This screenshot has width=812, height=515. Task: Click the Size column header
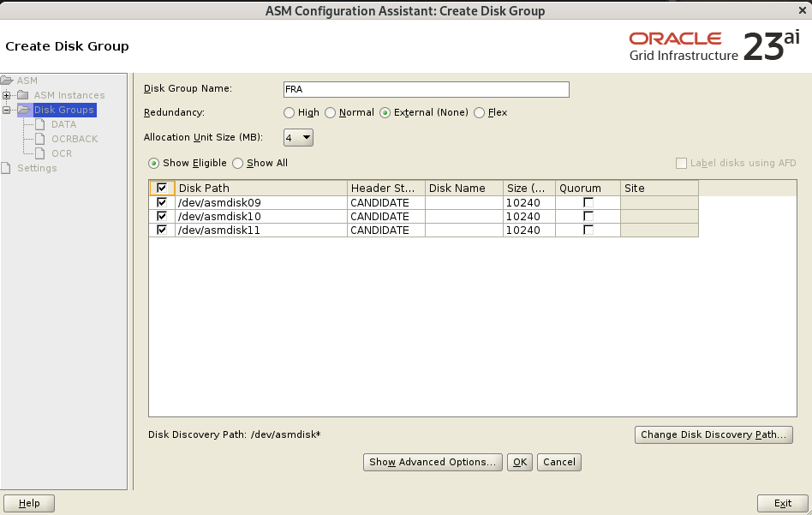tap(529, 188)
